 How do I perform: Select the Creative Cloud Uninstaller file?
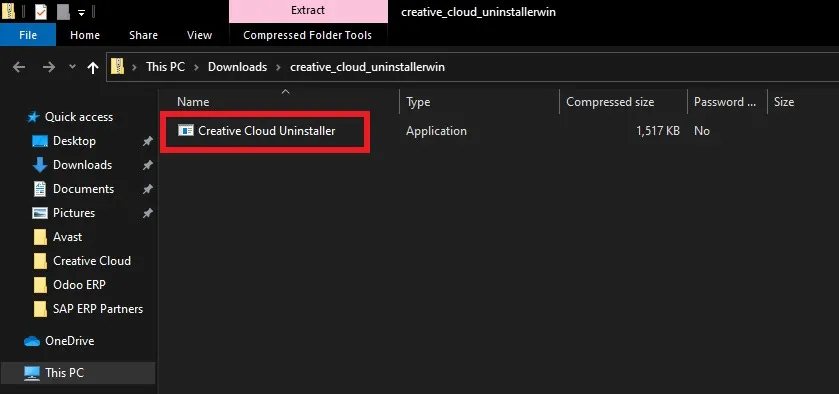[266, 131]
